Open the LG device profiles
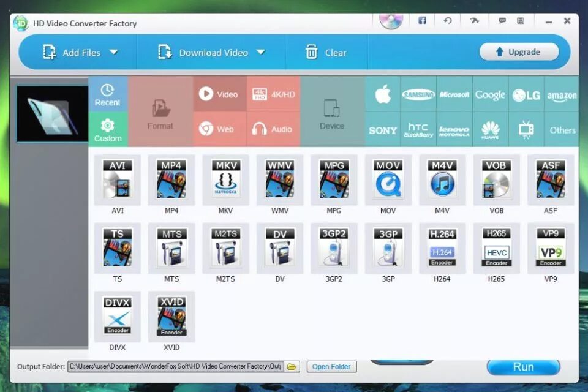 point(526,94)
